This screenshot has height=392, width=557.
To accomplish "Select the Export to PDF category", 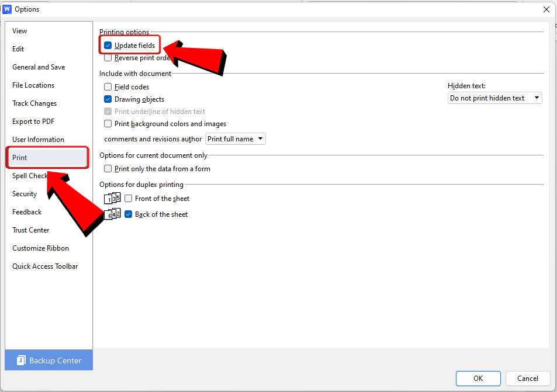I will point(32,121).
